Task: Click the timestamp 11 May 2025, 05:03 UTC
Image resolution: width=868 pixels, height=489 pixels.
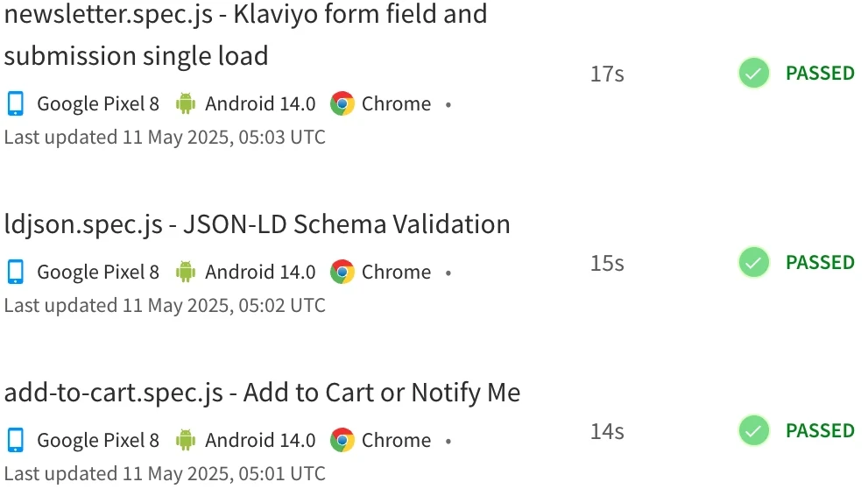Action: point(224,138)
